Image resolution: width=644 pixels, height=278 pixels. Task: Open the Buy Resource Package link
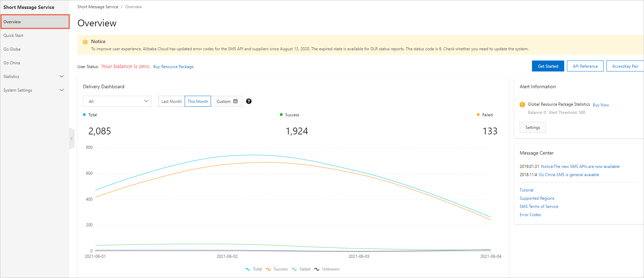click(x=173, y=67)
